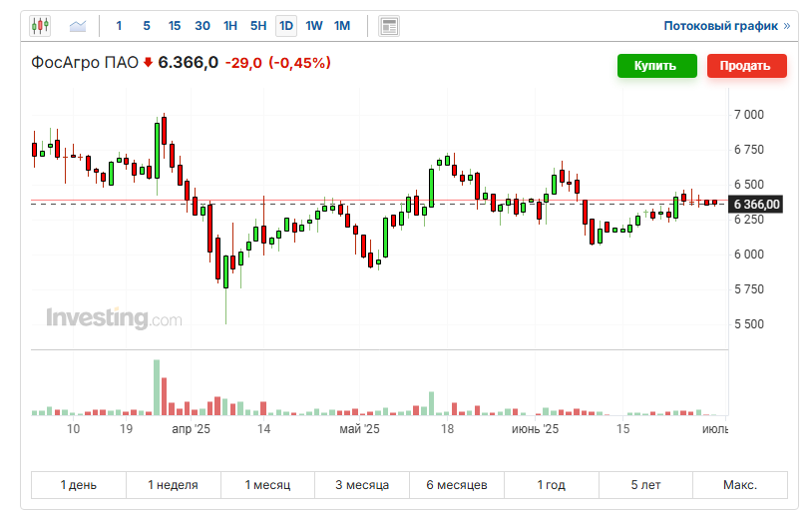Select the 1 месяц range tab

pos(267,485)
